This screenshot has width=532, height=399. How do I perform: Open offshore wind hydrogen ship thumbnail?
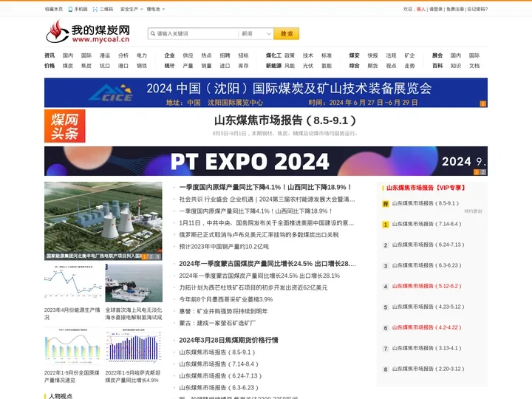pyautogui.click(x=134, y=283)
